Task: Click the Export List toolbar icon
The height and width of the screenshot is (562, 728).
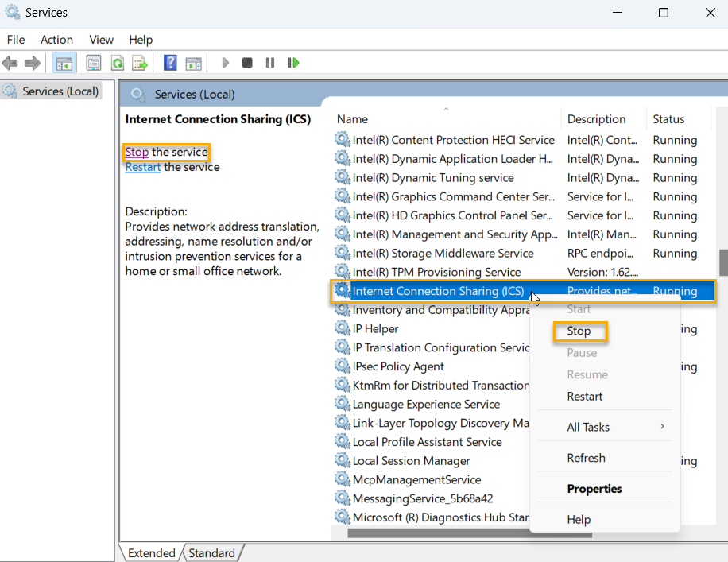Action: (140, 63)
